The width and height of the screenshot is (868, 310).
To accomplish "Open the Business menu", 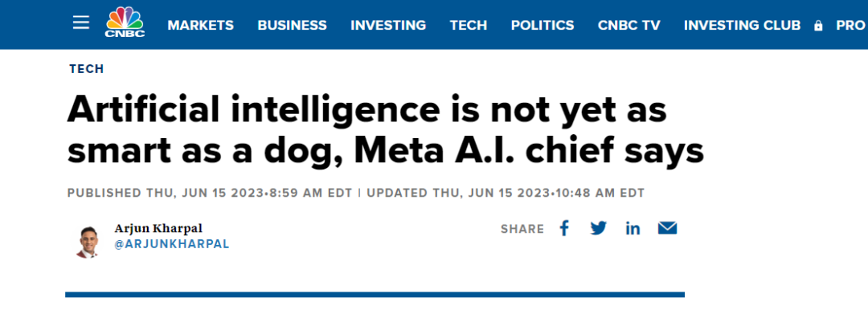I will [293, 26].
